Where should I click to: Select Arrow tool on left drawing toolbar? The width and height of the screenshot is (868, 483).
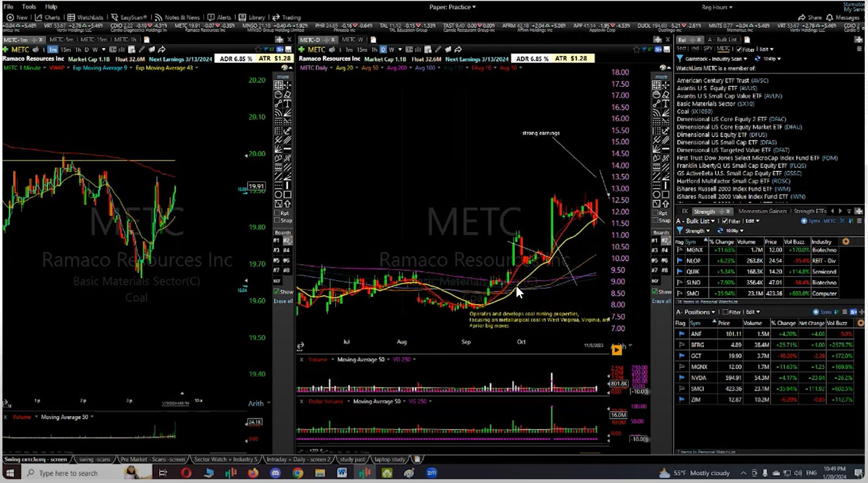[287, 204]
